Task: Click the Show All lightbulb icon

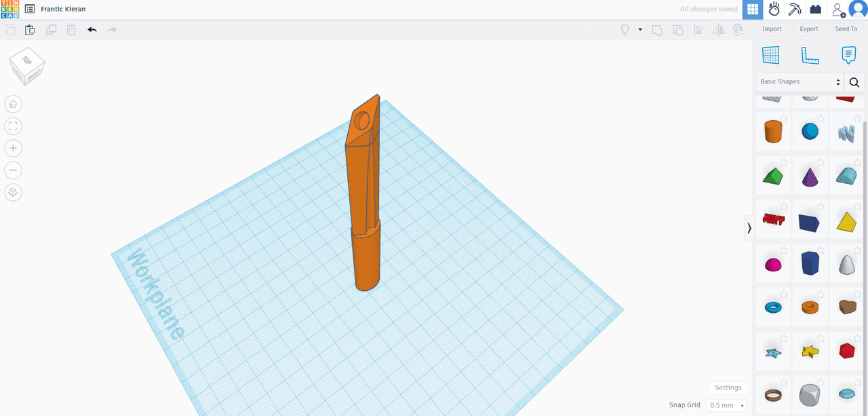Action: point(625,30)
